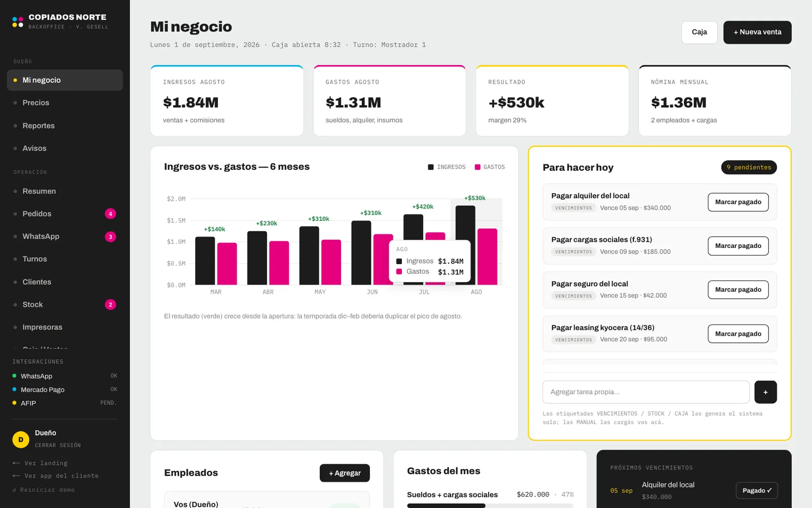
Task: Go to Turnos
Action: [x=65, y=259]
